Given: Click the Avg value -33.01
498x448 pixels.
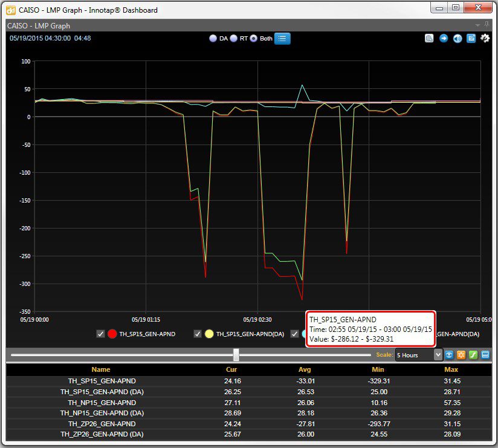Looking at the screenshot, I should point(306,381).
